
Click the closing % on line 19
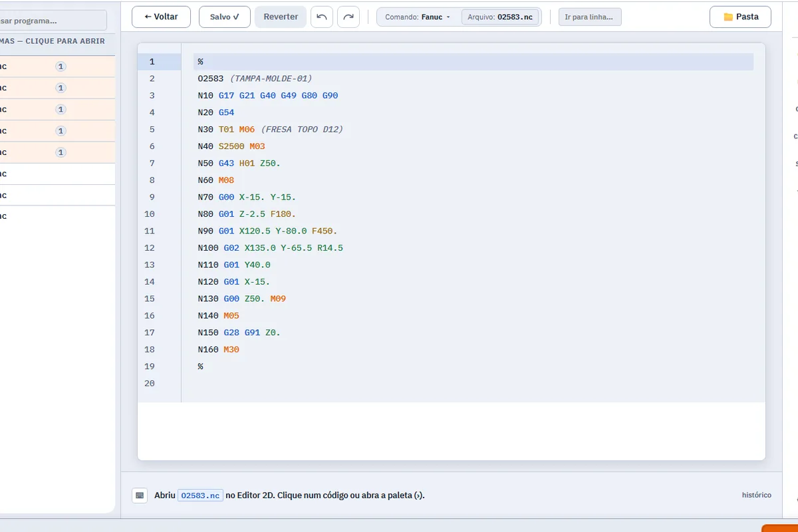(200, 366)
